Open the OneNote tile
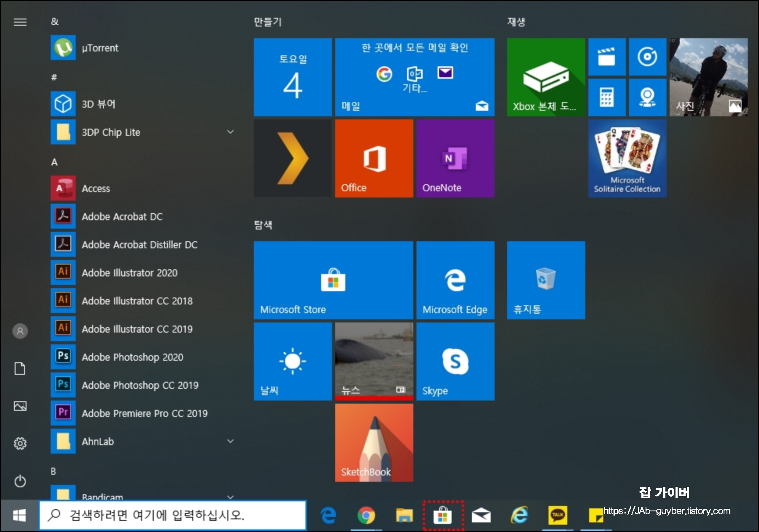Viewport: 759px width, 532px height. 455,158
